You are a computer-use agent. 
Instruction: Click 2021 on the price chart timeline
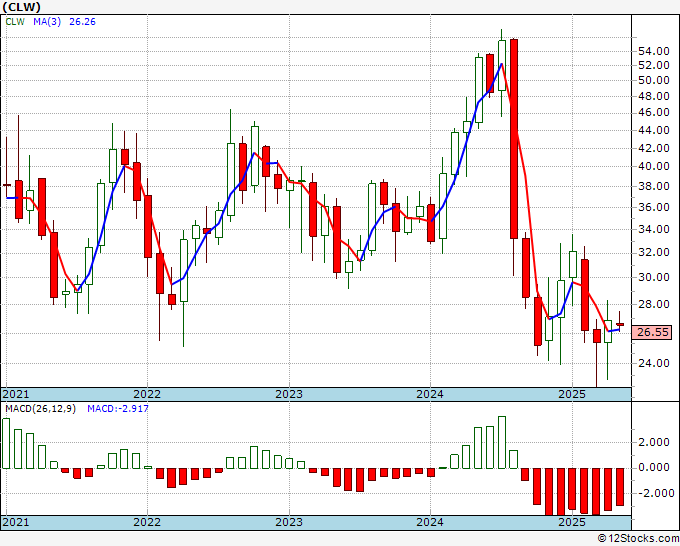[16, 394]
